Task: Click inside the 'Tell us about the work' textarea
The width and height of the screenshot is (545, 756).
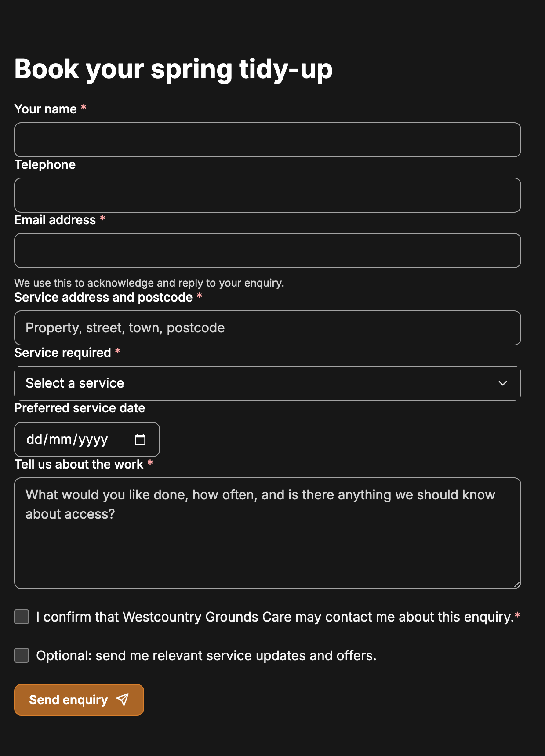Action: coord(268,533)
